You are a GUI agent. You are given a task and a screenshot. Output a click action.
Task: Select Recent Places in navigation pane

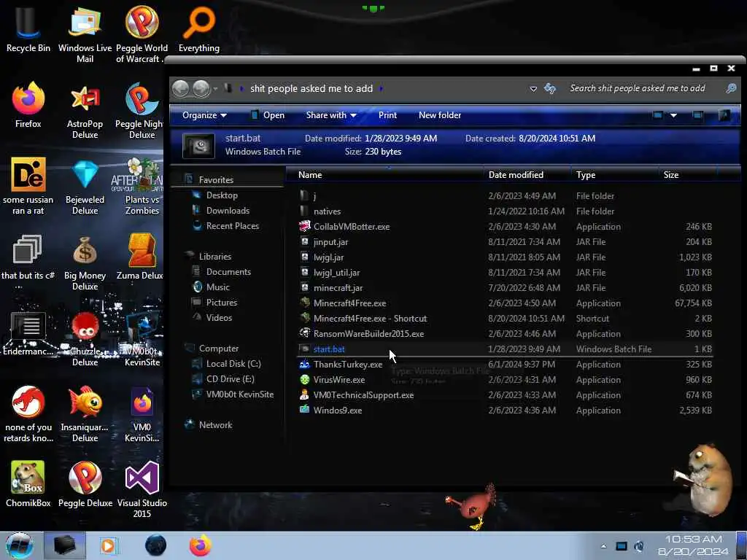232,226
